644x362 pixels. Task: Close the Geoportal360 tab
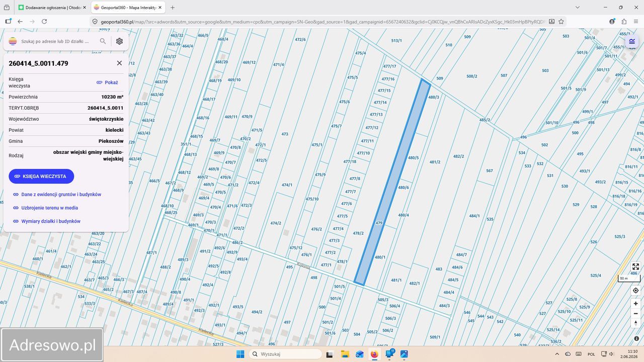tap(159, 8)
